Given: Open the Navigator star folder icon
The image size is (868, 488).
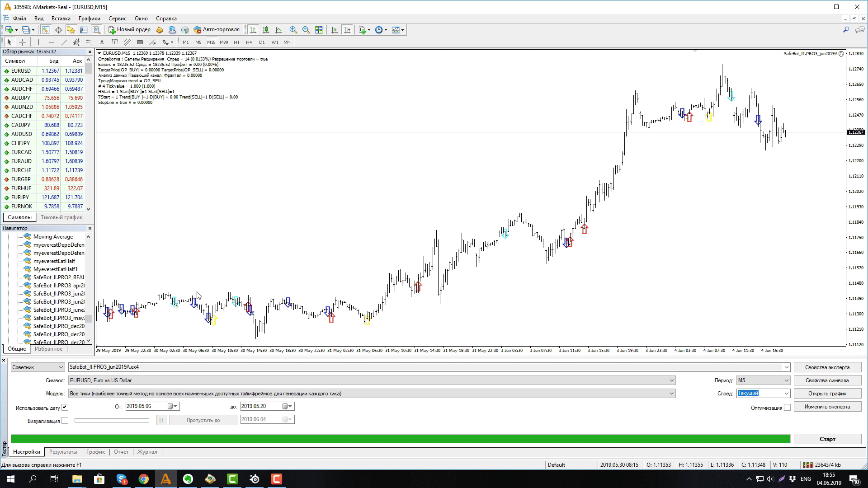Looking at the screenshot, I should (71, 30).
